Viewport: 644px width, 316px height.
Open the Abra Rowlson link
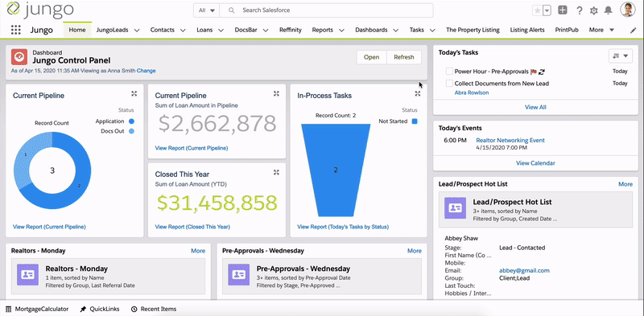click(x=472, y=92)
